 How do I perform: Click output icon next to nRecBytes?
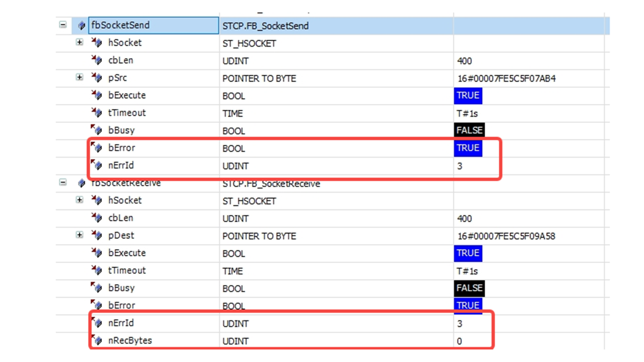point(97,341)
